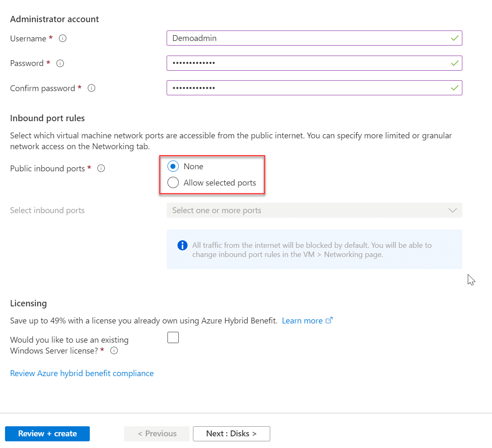Click the external link icon beside Learn more
The image size is (492, 448).
pyautogui.click(x=329, y=321)
